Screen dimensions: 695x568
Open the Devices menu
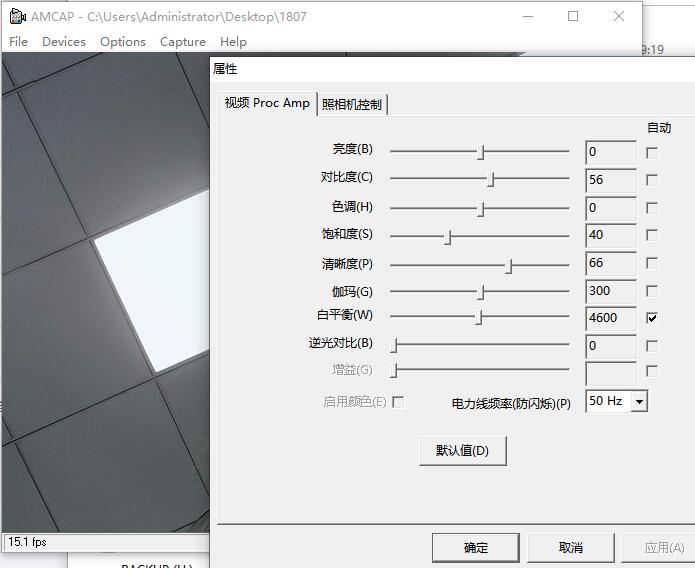coord(63,41)
